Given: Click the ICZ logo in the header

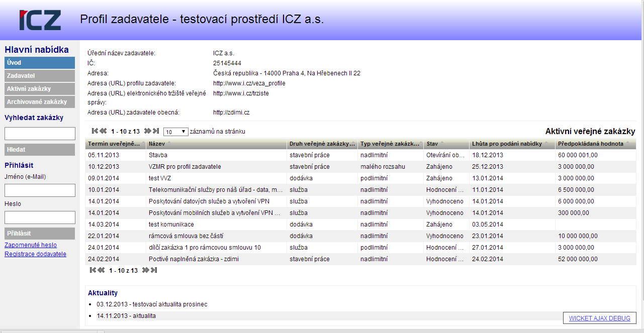Looking at the screenshot, I should pos(40,20).
